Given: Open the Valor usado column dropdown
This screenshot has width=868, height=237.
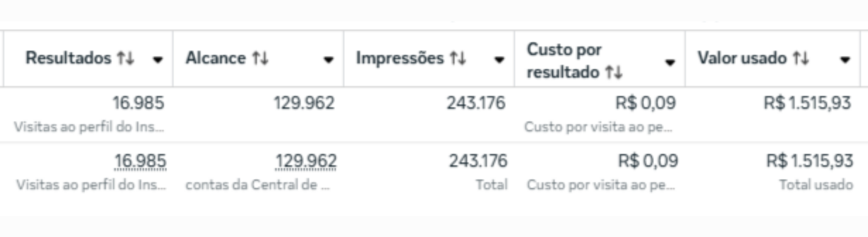Looking at the screenshot, I should 845,60.
